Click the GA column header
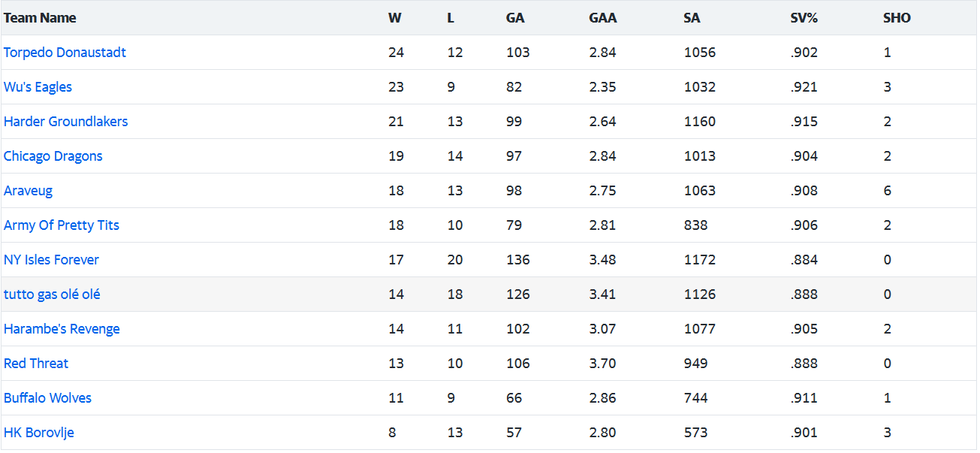This screenshot has height=453, width=980. [x=515, y=18]
